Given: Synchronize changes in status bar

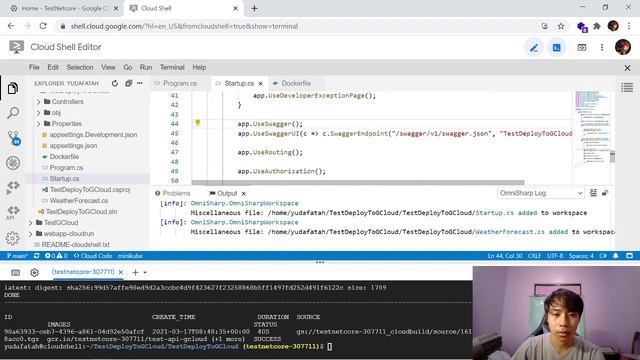Looking at the screenshot, I should coord(36,256).
